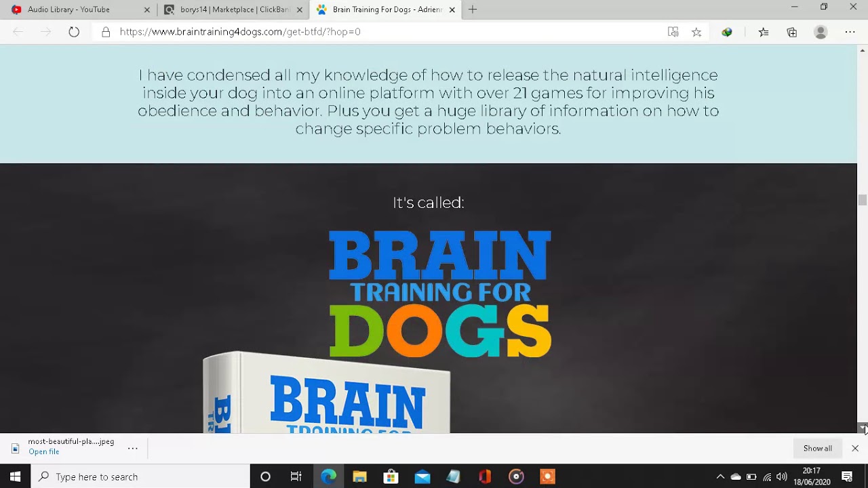Click the green extension icon in the toolbar
Image resolution: width=868 pixels, height=488 pixels.
[727, 32]
